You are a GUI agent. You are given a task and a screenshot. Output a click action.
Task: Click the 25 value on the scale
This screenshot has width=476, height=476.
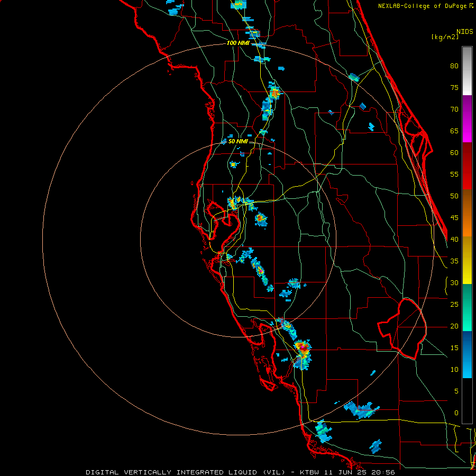coord(454,304)
